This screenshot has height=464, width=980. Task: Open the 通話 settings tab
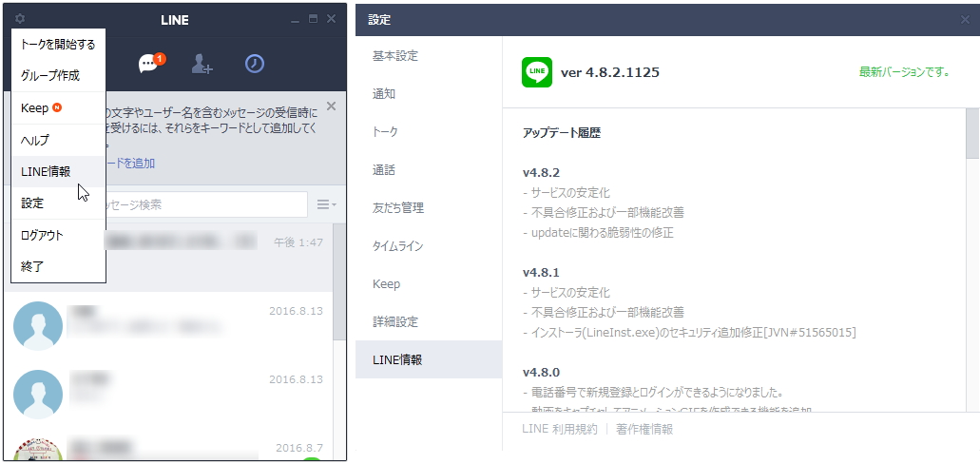tap(429, 170)
